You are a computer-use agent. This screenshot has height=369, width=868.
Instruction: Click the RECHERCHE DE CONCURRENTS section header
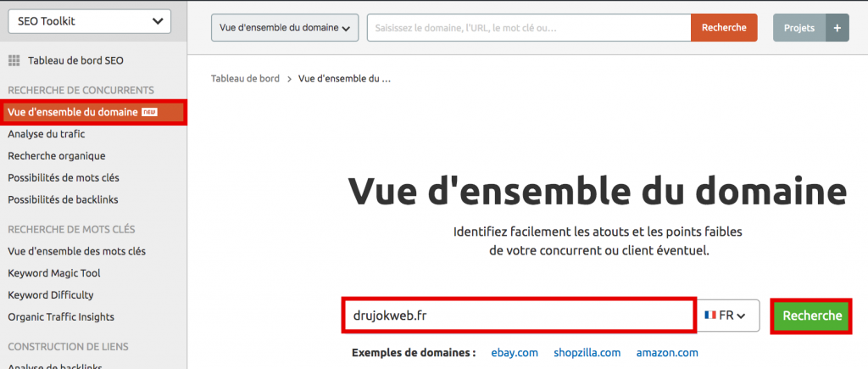[81, 90]
